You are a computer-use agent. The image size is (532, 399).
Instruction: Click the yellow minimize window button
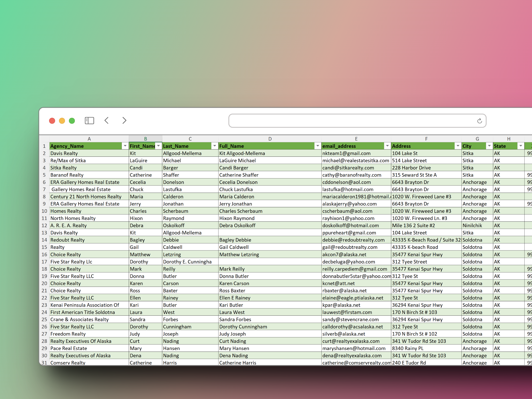pos(62,121)
